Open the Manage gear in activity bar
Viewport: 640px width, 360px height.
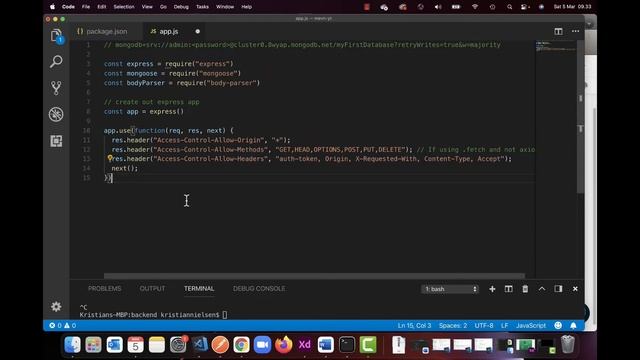pos(56,307)
